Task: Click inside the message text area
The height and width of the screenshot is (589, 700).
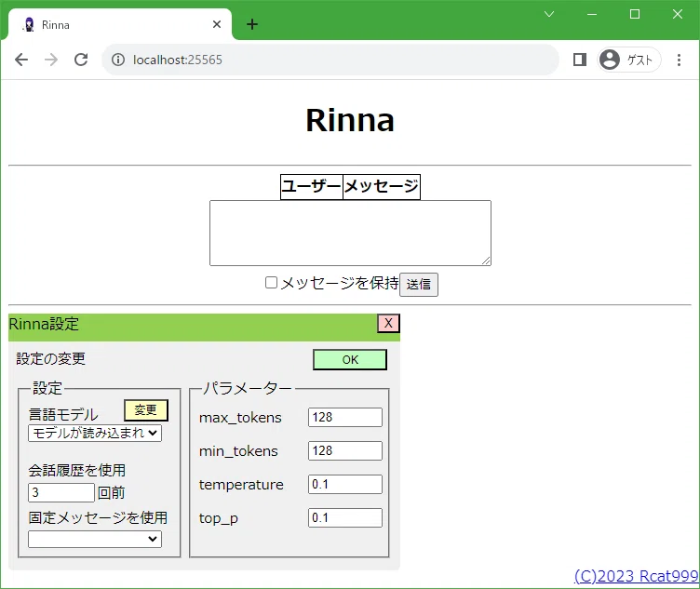Action: (350, 233)
